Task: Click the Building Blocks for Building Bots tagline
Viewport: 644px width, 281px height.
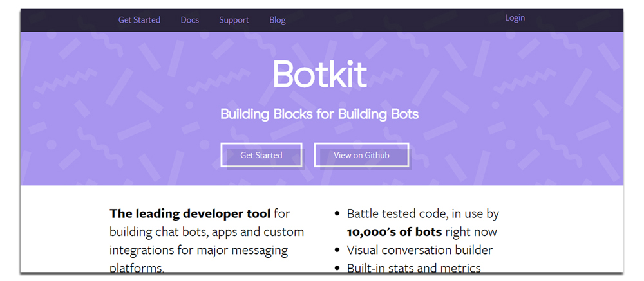Action: click(x=319, y=114)
